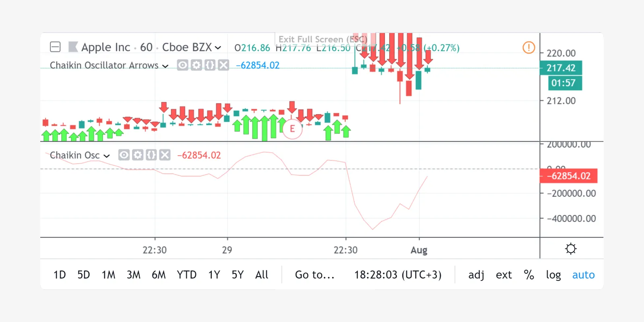The height and width of the screenshot is (322, 644).
Task: Expand Chaikin Oscillator Arrows legend chevron
Action: point(165,66)
